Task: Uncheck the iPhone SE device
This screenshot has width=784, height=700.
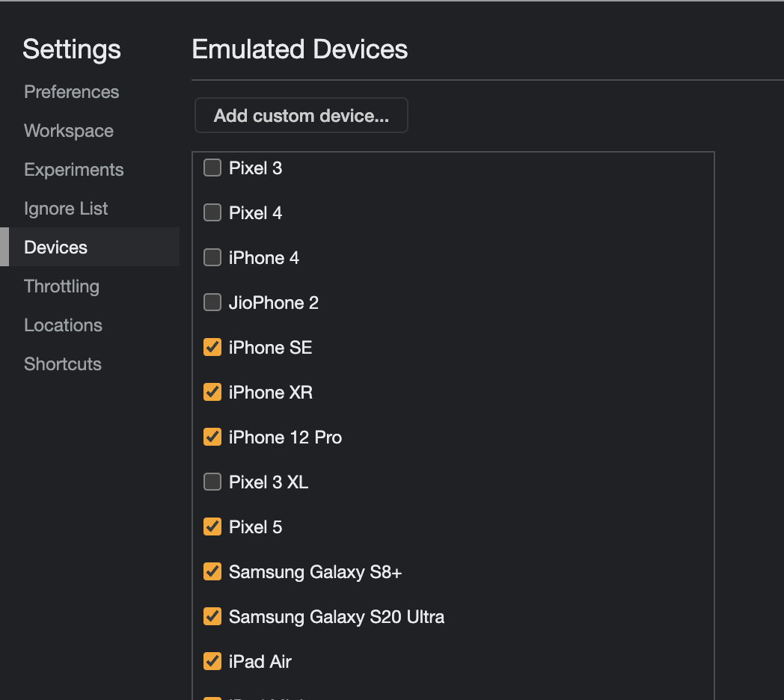Action: (x=212, y=347)
